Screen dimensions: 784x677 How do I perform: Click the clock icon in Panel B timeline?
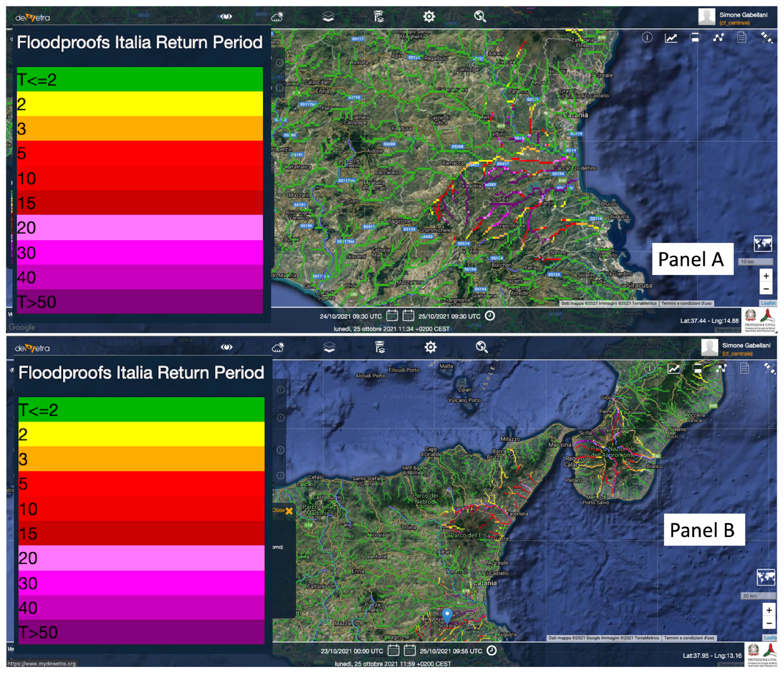point(491,651)
